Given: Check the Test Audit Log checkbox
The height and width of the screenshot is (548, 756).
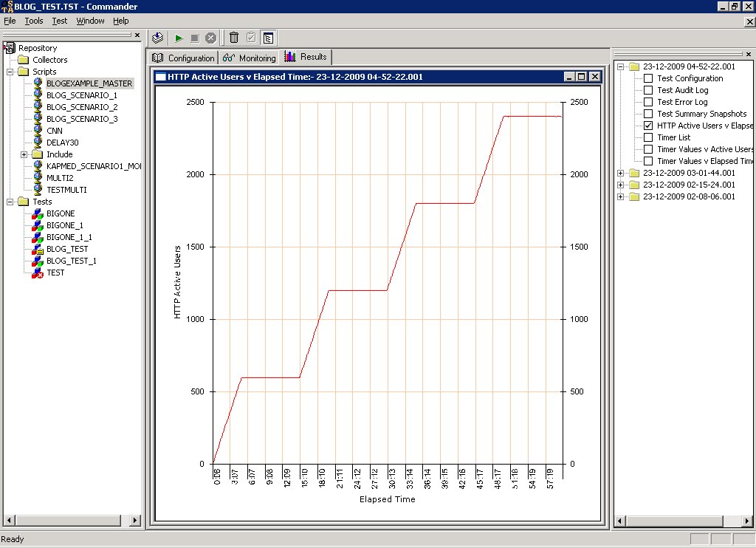Looking at the screenshot, I should click(x=648, y=90).
